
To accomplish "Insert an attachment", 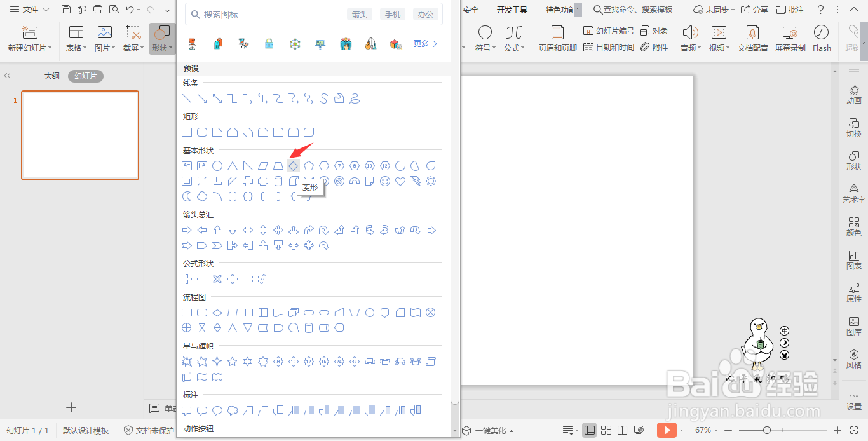I will (x=654, y=47).
